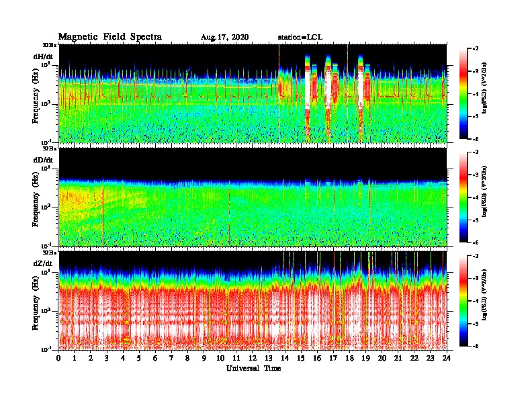This screenshot has width=532, height=411.
Task: Click the "Magnetic Field Spectra" title
Action: [x=110, y=37]
